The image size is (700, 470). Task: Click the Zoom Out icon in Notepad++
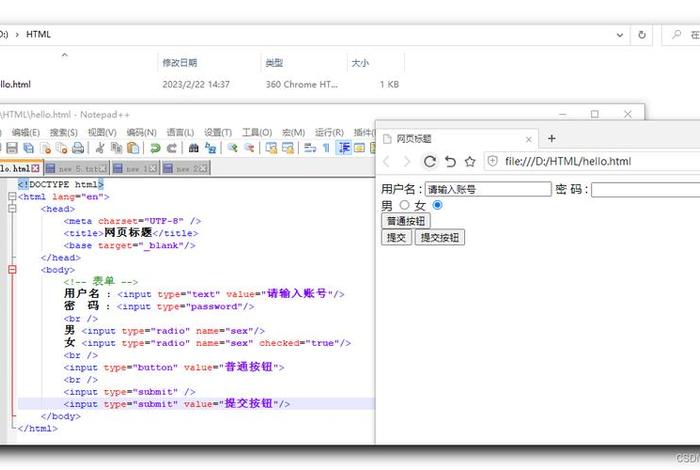[x=249, y=148]
